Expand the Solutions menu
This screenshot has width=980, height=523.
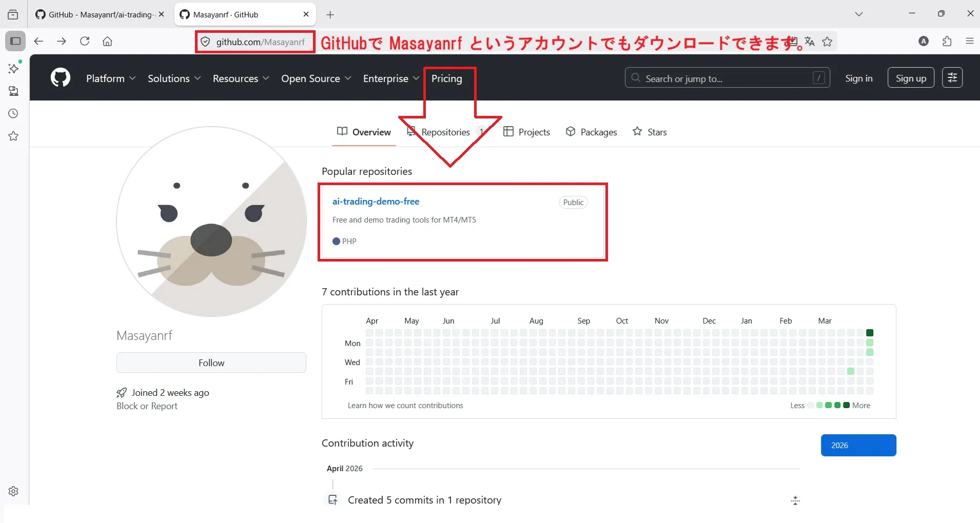click(174, 78)
